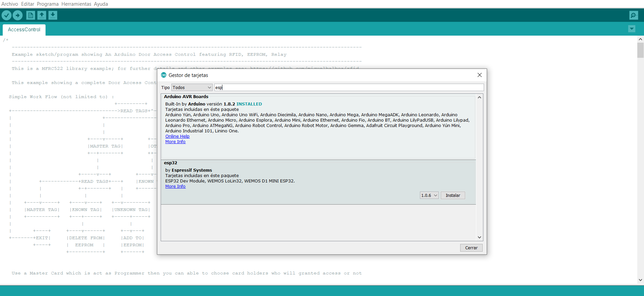Open the Online Help link for Arduino AVR Boards
Screen dimensions: 644x296
coord(177,136)
